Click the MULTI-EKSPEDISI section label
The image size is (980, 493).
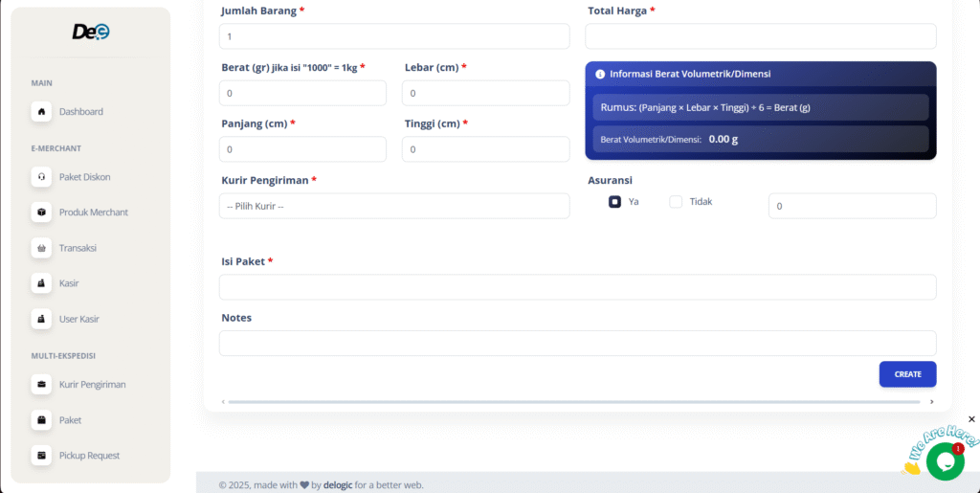pos(63,355)
